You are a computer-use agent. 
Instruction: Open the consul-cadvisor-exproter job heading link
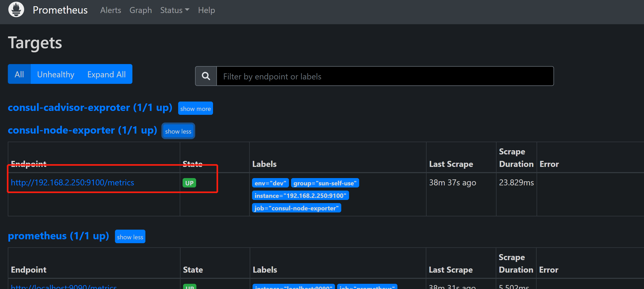pyautogui.click(x=90, y=108)
